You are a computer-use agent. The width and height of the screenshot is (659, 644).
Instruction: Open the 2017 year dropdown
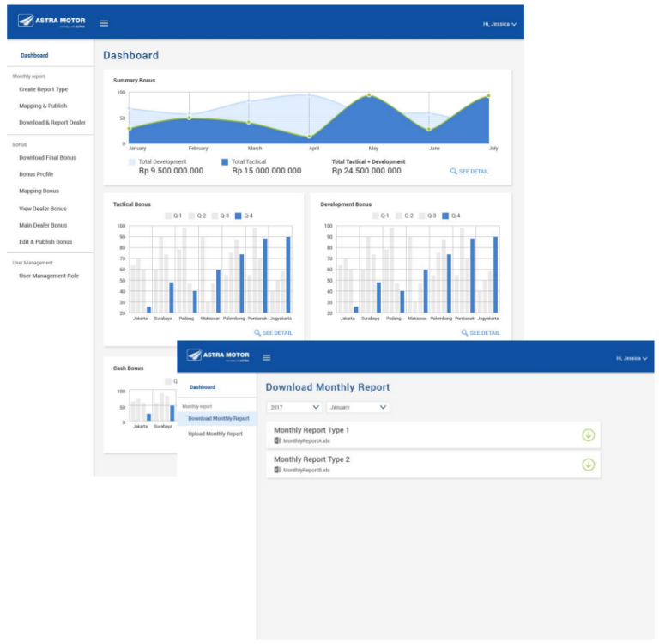click(x=293, y=407)
